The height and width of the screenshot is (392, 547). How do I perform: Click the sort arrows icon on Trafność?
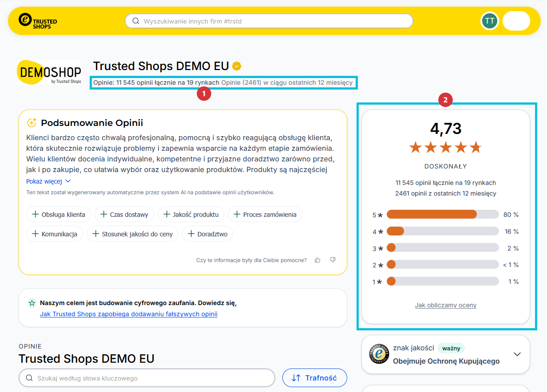pos(296,378)
